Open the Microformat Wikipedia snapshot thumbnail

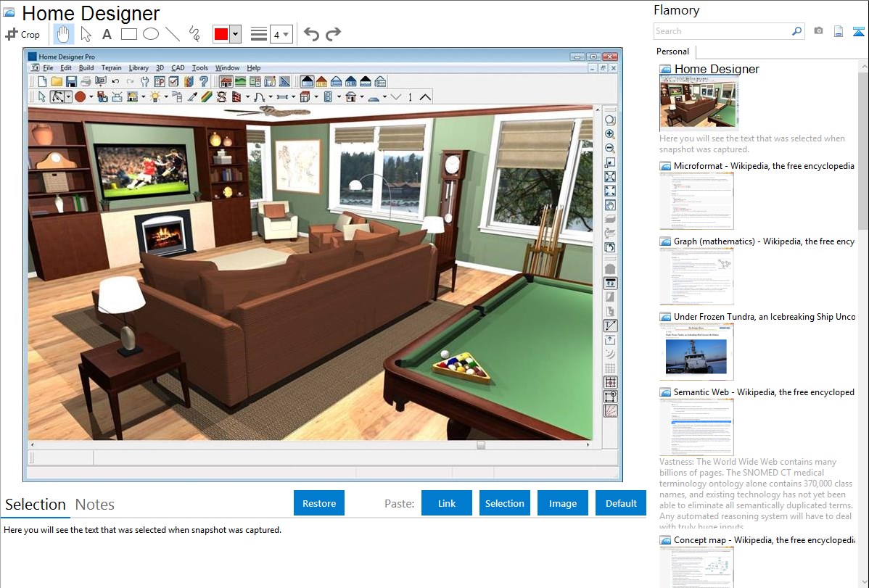pyautogui.click(x=696, y=201)
